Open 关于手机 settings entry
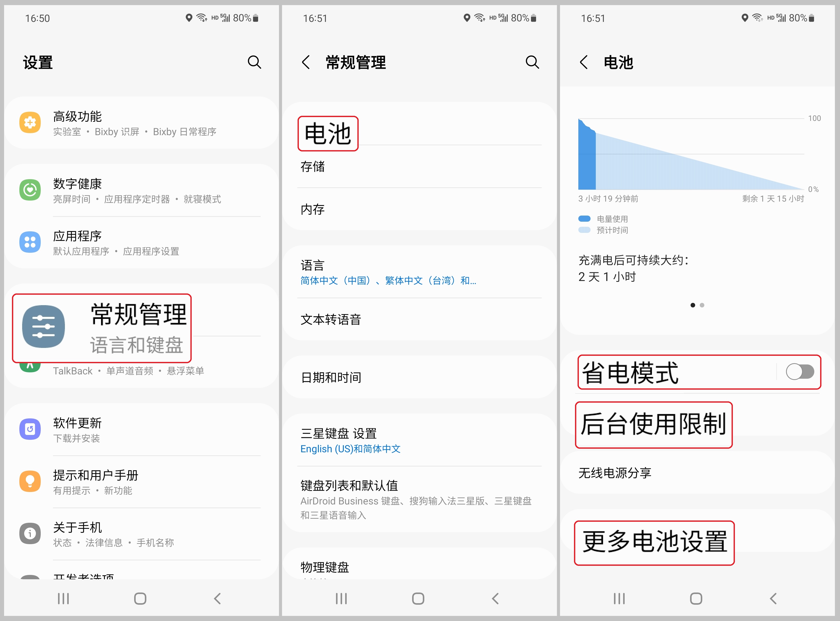The image size is (840, 621). pos(142,534)
